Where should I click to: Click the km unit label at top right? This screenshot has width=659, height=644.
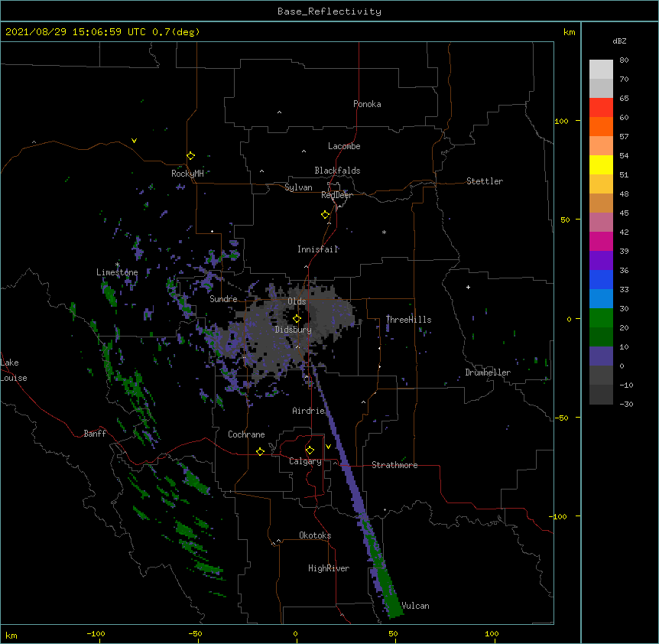(x=569, y=32)
